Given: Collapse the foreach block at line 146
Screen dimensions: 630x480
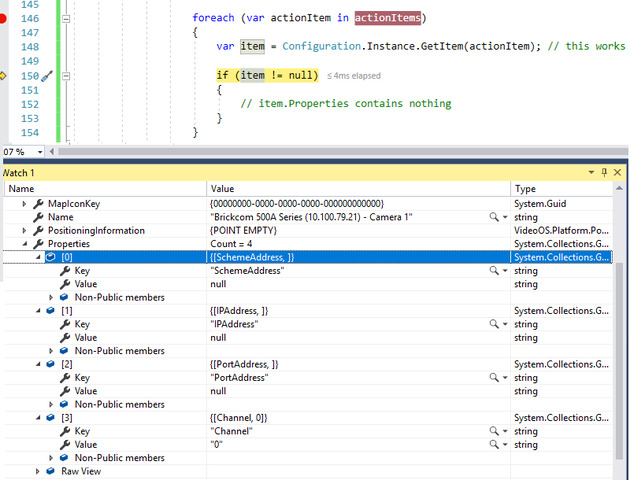Looking at the screenshot, I should (x=67, y=18).
